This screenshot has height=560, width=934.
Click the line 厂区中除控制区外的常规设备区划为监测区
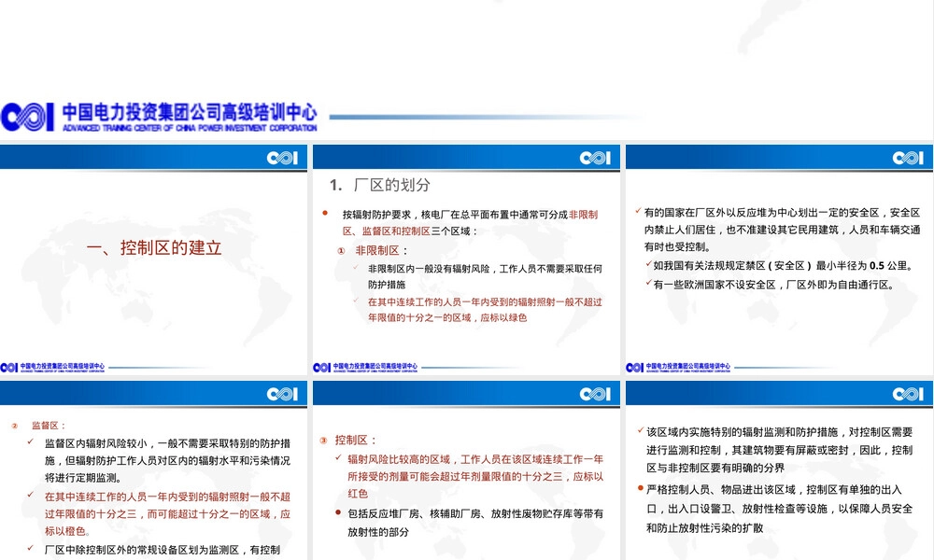(x=163, y=550)
